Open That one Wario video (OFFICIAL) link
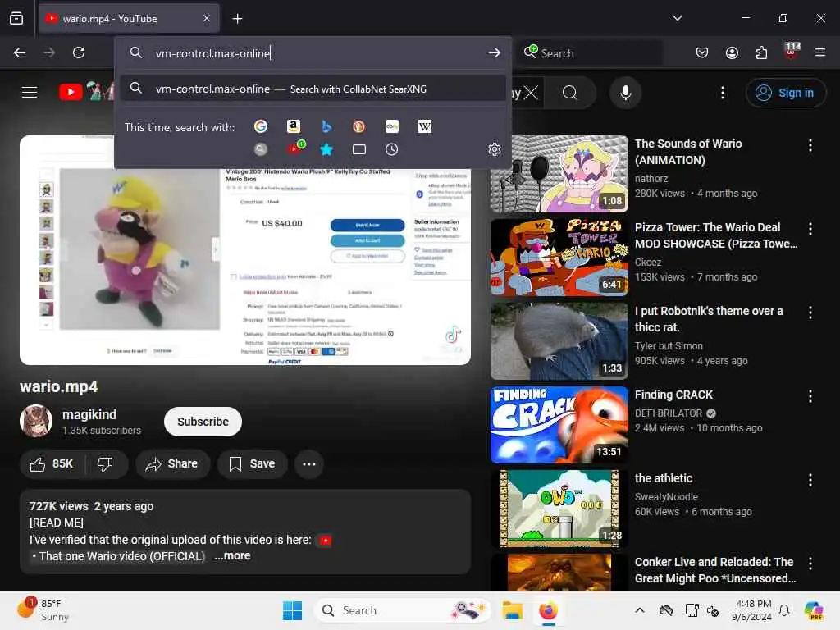This screenshot has width=840, height=630. (122, 556)
